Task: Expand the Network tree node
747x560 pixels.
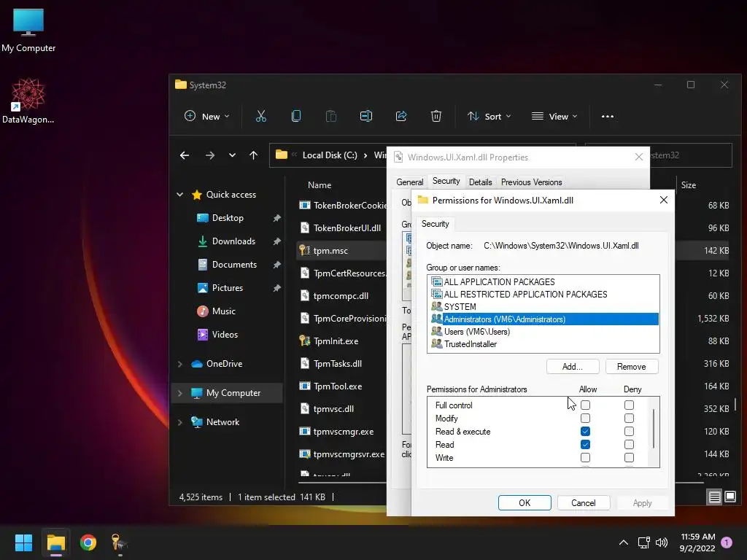Action: coord(180,422)
